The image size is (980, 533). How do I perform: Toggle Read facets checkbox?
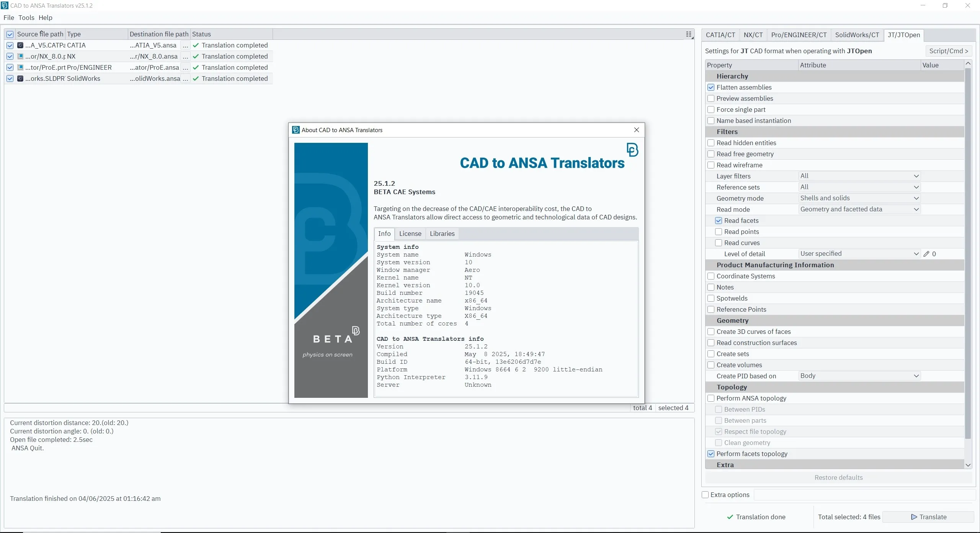(719, 221)
